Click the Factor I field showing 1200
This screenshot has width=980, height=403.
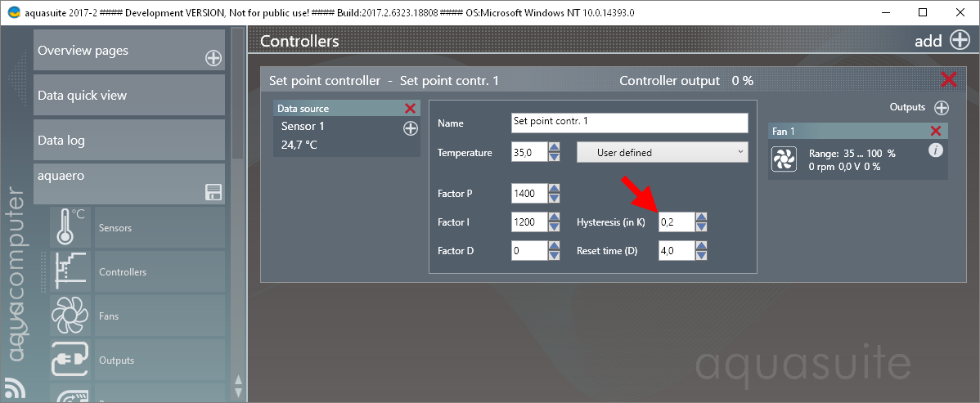[x=528, y=222]
